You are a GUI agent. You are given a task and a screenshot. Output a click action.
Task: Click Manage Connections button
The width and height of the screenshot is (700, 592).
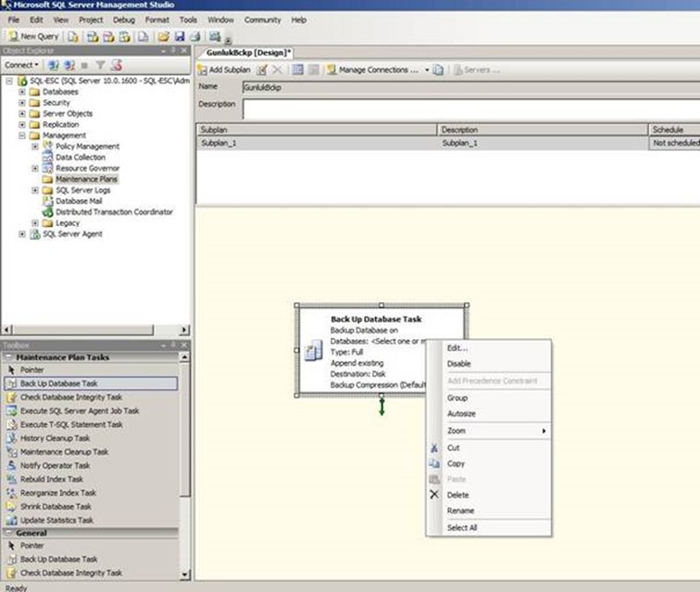(373, 69)
